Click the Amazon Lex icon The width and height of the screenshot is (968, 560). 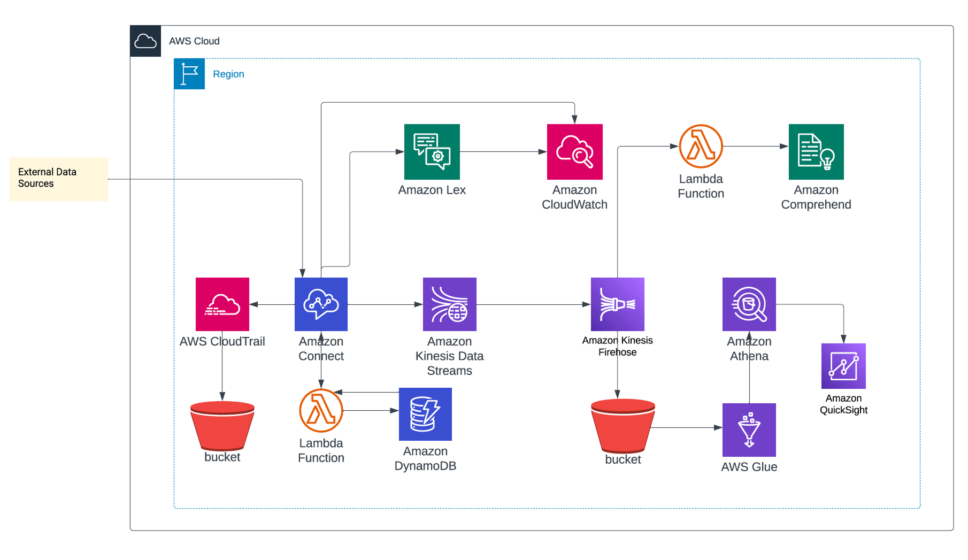tap(432, 152)
